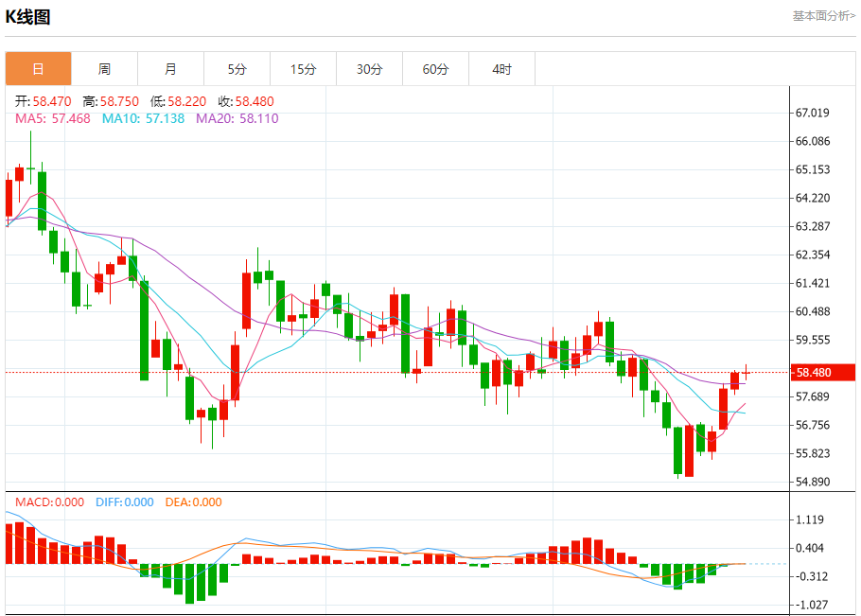The height and width of the screenshot is (616, 861).
Task: Click the MA5: 57.468 legend label
Action: 53,118
